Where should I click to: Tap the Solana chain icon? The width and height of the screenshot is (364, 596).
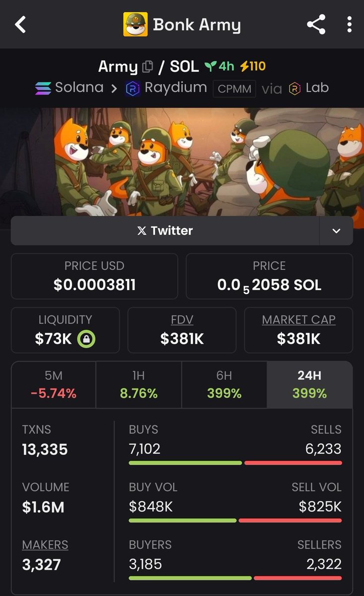(43, 88)
